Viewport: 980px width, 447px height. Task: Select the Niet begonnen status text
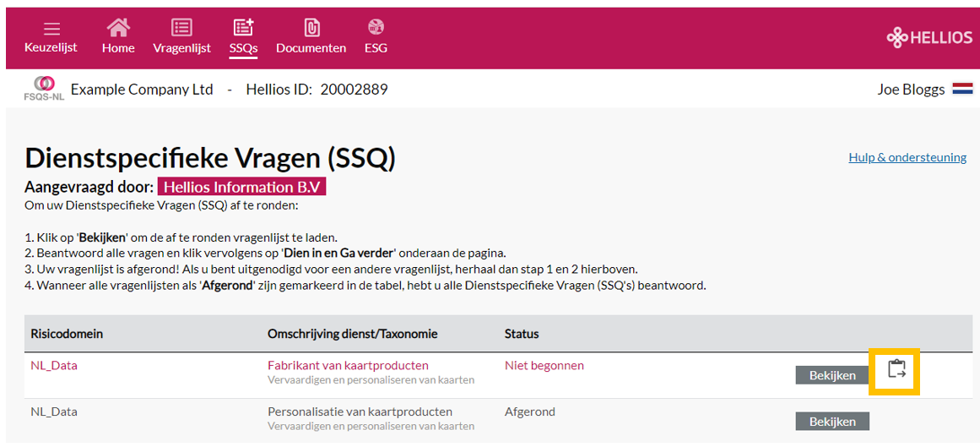[x=544, y=366]
